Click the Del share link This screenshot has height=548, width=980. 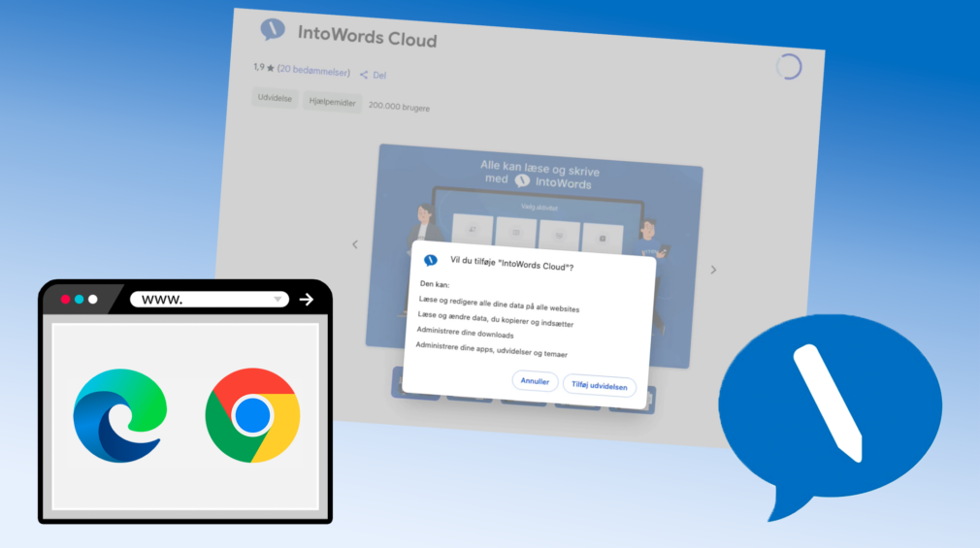tap(379, 76)
